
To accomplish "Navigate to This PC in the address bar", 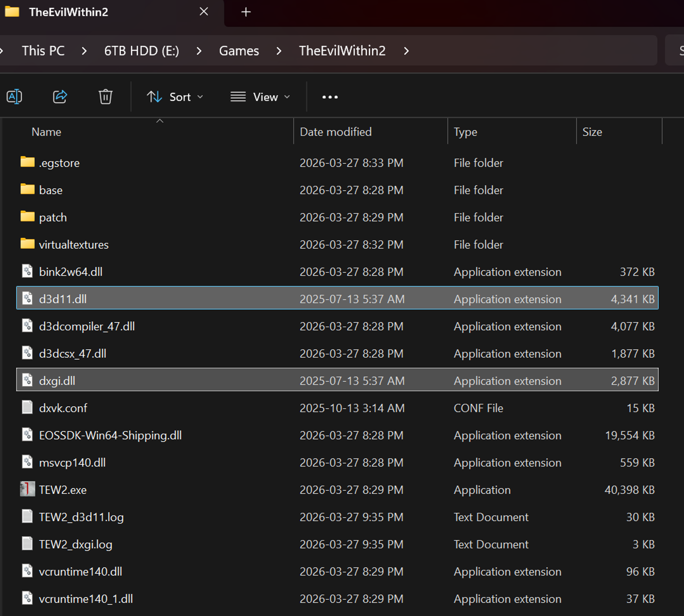I will [x=43, y=51].
